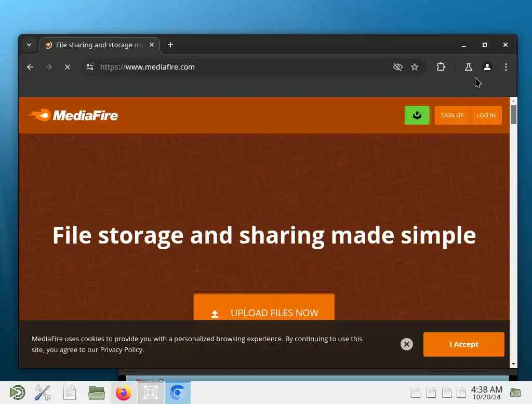Image resolution: width=532 pixels, height=404 pixels.
Task: Click the forward navigation arrow
Action: point(48,67)
